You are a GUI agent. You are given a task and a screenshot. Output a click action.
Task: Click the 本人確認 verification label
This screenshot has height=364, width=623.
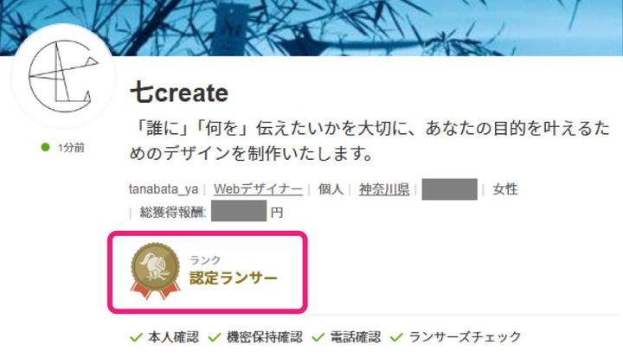[x=173, y=337]
